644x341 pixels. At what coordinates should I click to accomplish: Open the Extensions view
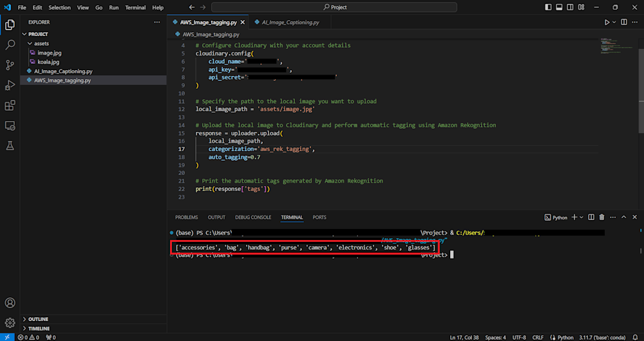point(10,106)
